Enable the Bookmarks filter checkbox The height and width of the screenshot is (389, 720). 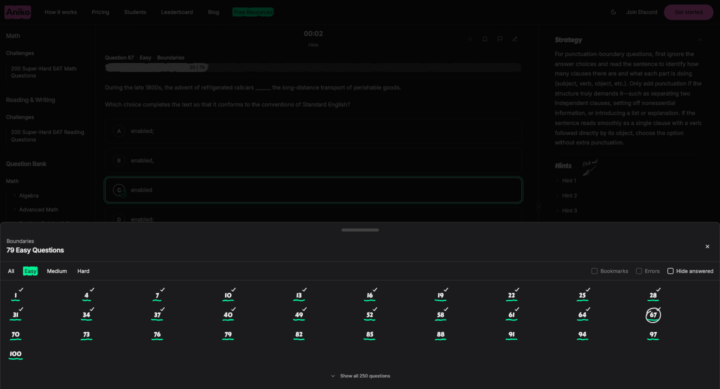(x=595, y=271)
